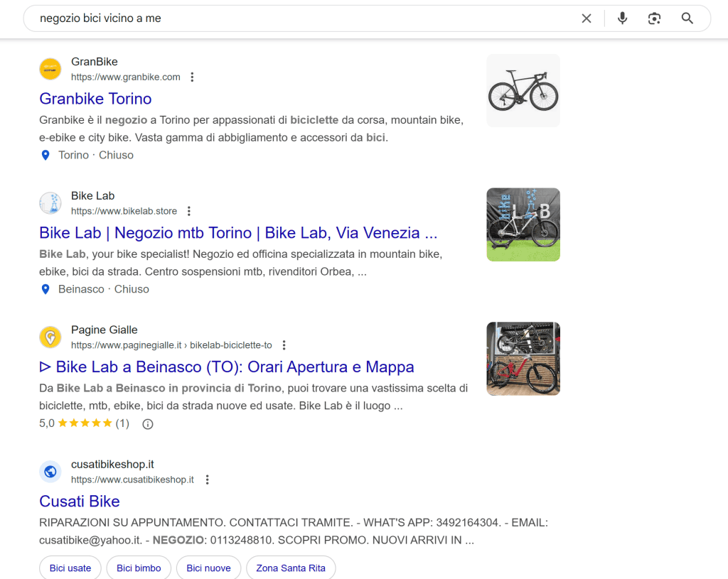Click the location pin next to Beinasco · Chiuso
Screen dimensions: 728x579
coord(45,290)
